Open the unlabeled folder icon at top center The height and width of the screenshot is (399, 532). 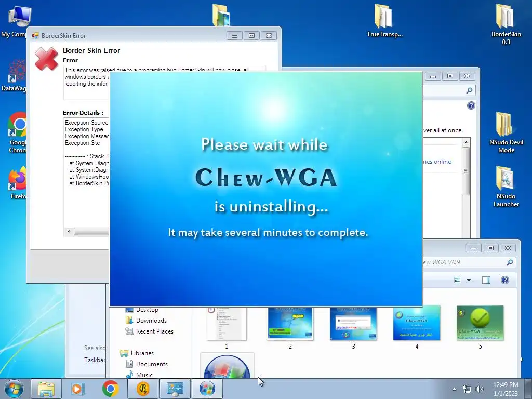coord(221,15)
